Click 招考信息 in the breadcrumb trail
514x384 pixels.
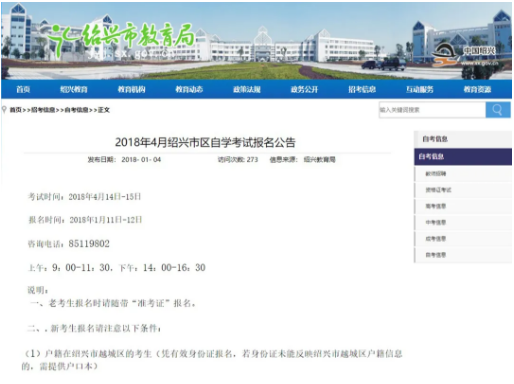click(x=43, y=110)
